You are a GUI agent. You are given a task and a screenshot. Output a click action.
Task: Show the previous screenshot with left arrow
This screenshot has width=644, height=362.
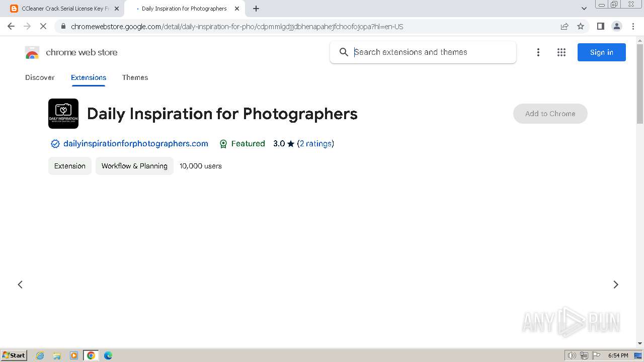pyautogui.click(x=20, y=285)
